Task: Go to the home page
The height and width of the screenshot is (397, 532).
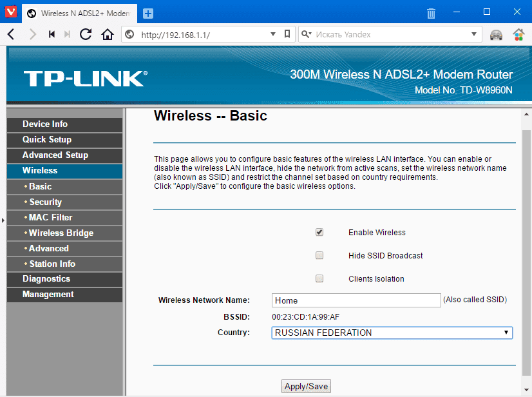Action: tap(107, 34)
